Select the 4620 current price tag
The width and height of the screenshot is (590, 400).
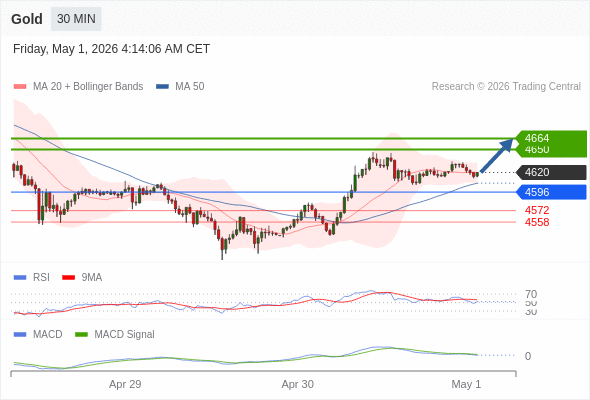550,172
